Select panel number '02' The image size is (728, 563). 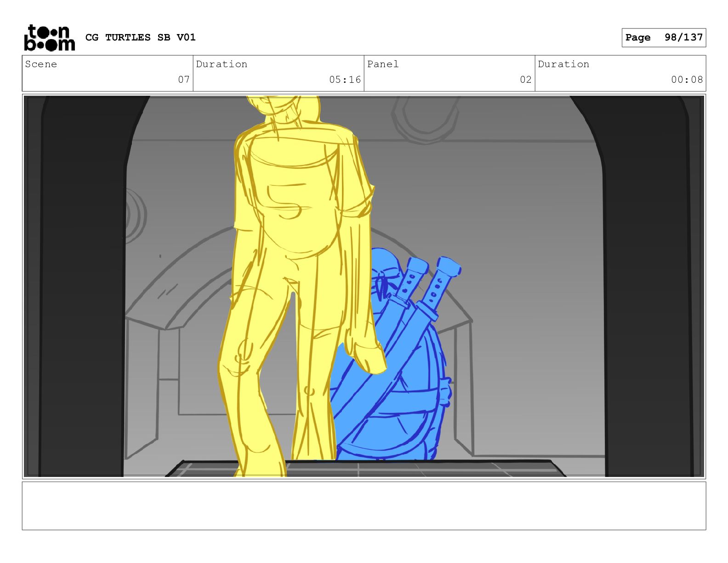coord(526,80)
